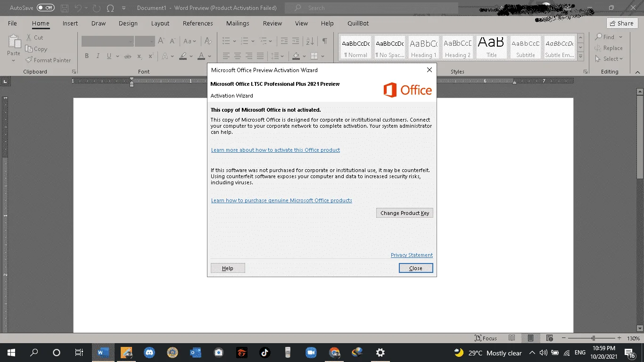Viewport: 644px width, 362px height.
Task: Switch to the Layout tab
Action: tap(160, 23)
